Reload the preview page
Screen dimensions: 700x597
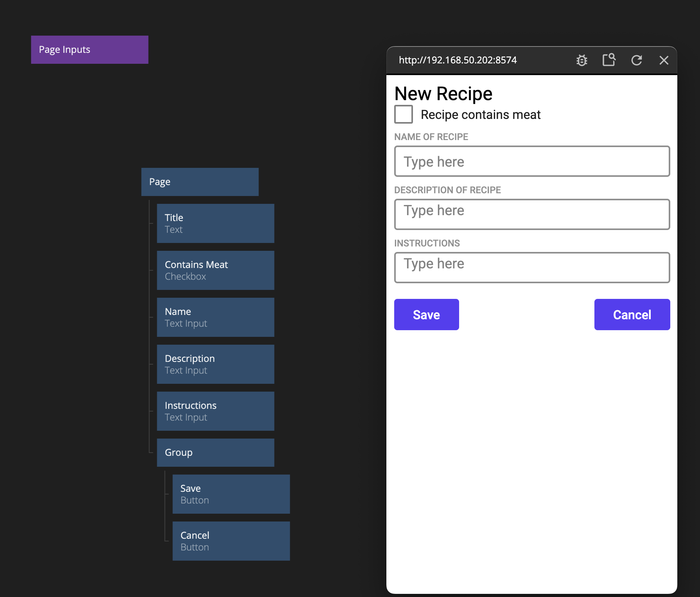pos(636,60)
